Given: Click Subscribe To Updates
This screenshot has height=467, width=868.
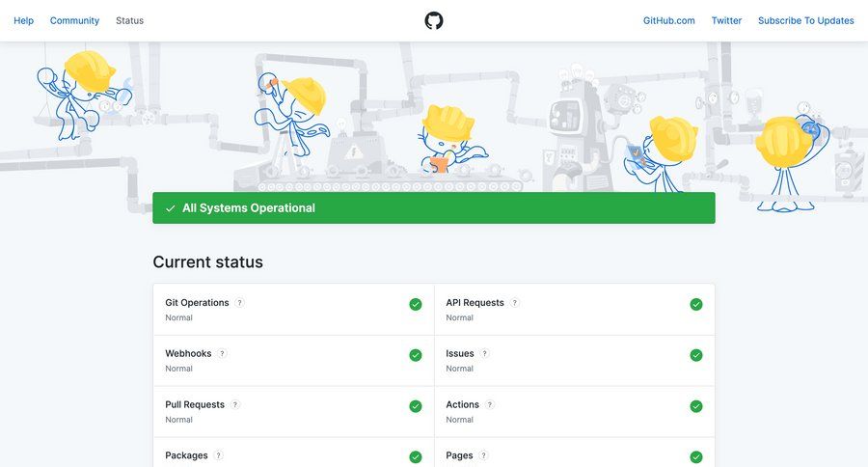Looking at the screenshot, I should [x=806, y=20].
